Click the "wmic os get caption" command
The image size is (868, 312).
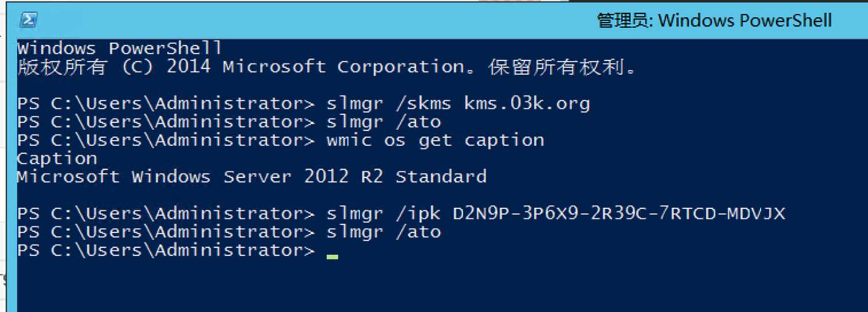point(435,141)
